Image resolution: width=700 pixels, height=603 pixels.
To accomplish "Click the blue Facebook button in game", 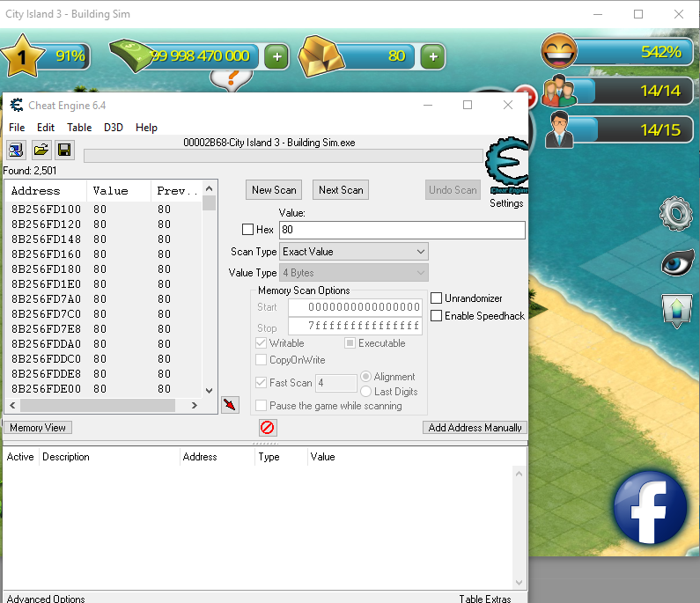I will tap(649, 510).
